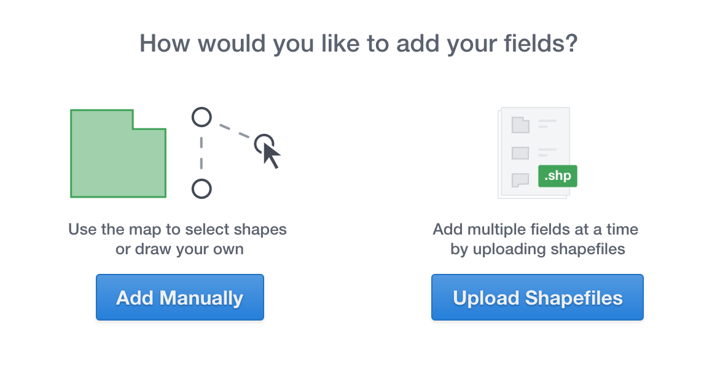Click the top circle node of drawing
The width and height of the screenshot is (720, 366).
click(202, 117)
